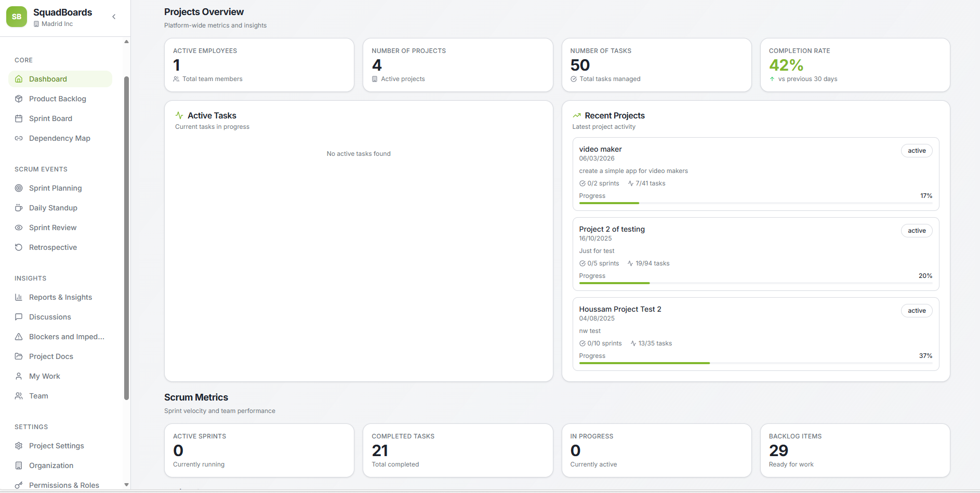This screenshot has width=980, height=493.
Task: Click the Completed Tasks metric card
Action: point(458,450)
